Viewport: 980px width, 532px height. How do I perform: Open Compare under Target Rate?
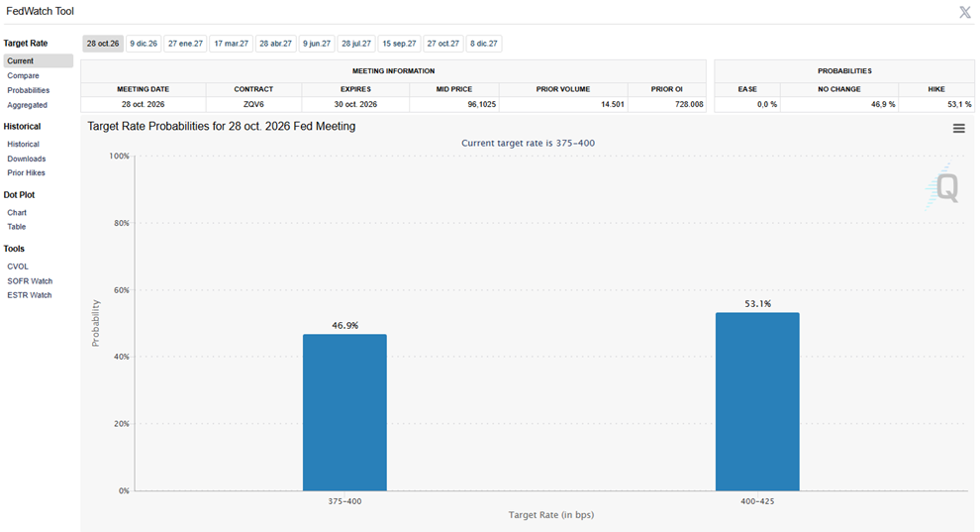(x=23, y=75)
